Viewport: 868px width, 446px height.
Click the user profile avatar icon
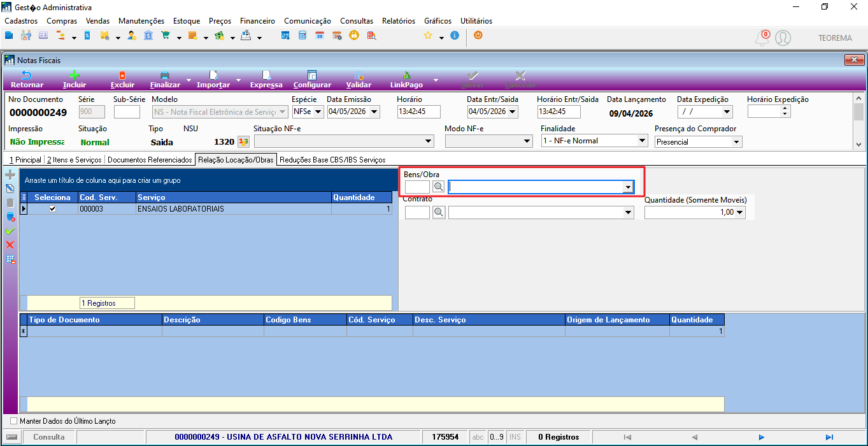tap(783, 38)
